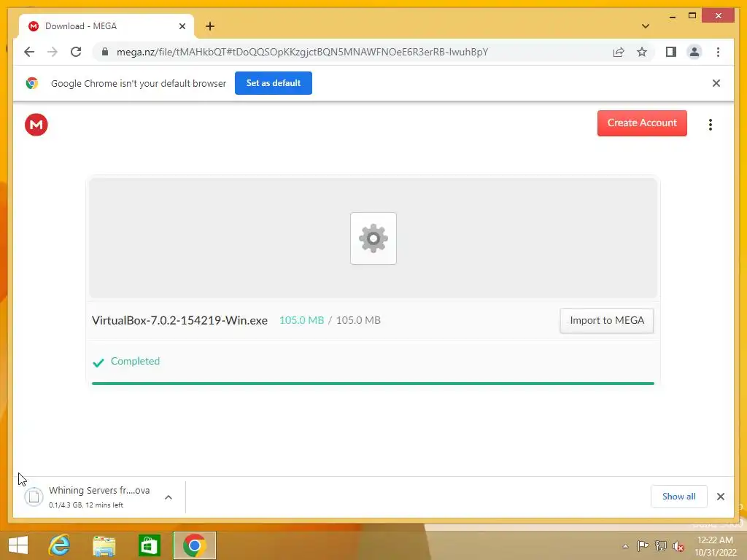The height and width of the screenshot is (560, 747).
Task: Click the address bar URL
Action: click(x=303, y=52)
